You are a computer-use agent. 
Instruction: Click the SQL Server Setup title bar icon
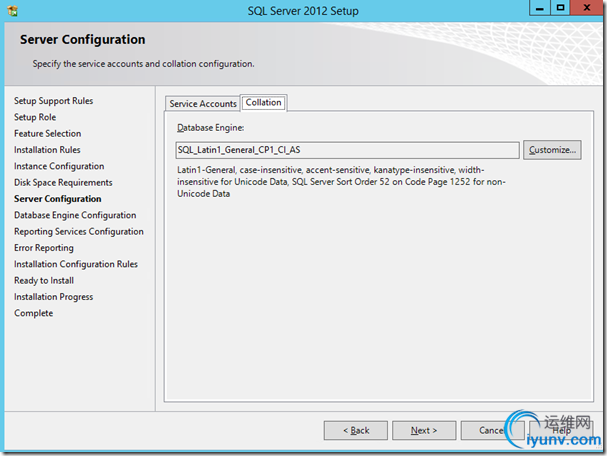pyautogui.click(x=12, y=10)
